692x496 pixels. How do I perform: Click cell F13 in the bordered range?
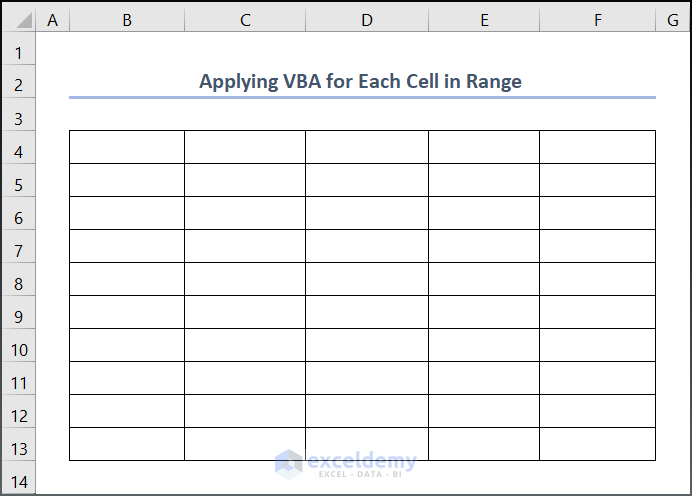597,444
